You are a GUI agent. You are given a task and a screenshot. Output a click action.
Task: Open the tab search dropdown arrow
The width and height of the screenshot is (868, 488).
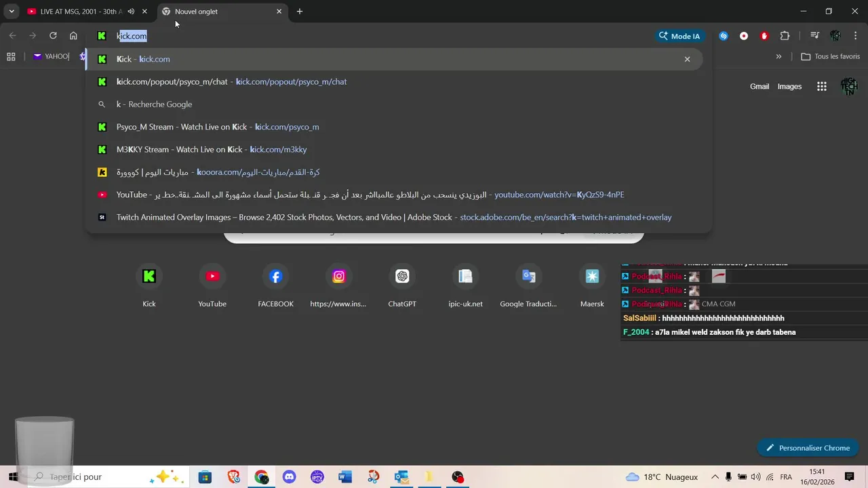12,12
